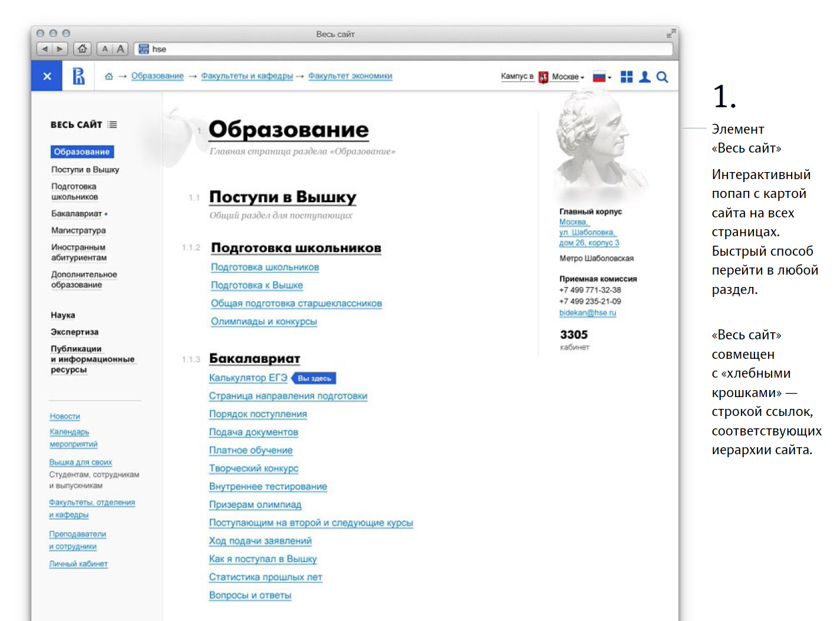Open breadcrumb link Образование
This screenshot has width=840, height=621.
(157, 76)
